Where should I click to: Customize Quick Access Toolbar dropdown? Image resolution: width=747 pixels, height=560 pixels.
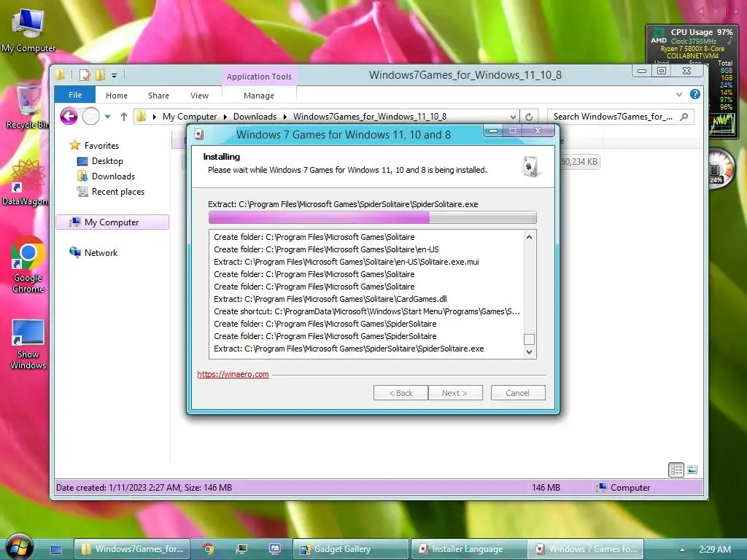115,75
